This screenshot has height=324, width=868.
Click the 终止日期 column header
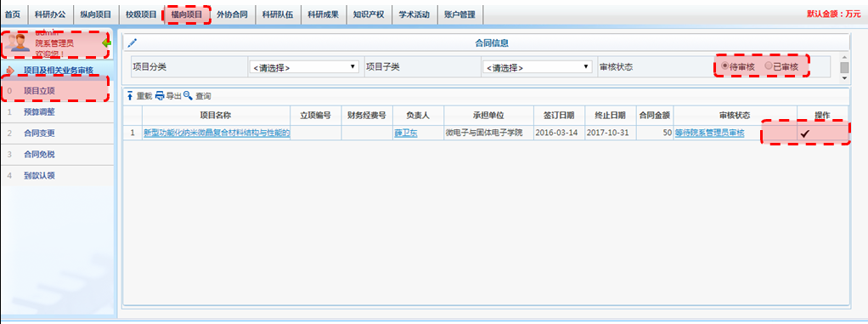click(610, 115)
